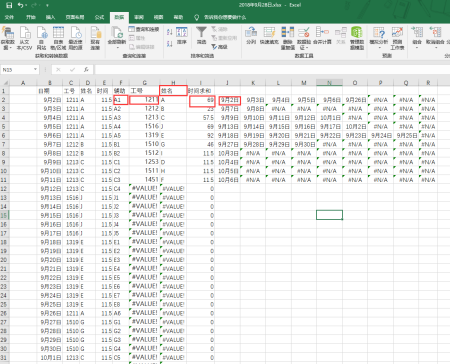The height and width of the screenshot is (364, 450).
Task: Select cell I1 labeled 时间求和
Action: click(x=201, y=91)
